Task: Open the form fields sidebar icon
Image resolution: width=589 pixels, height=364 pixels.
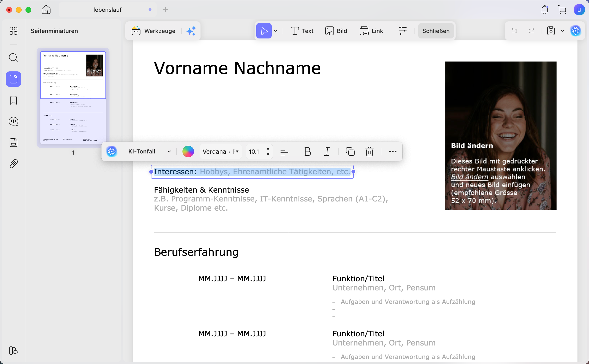Action: tap(13, 143)
